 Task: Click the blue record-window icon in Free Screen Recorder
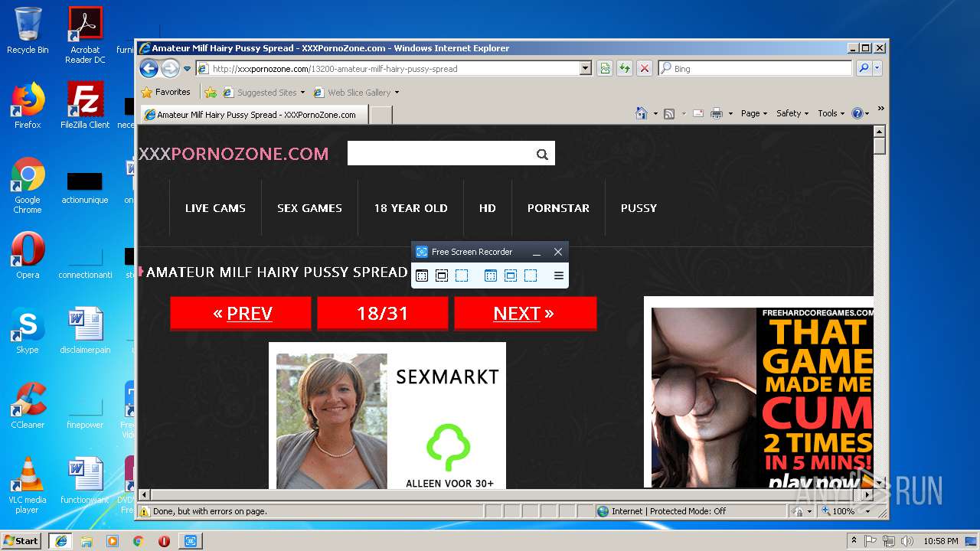[x=491, y=275]
